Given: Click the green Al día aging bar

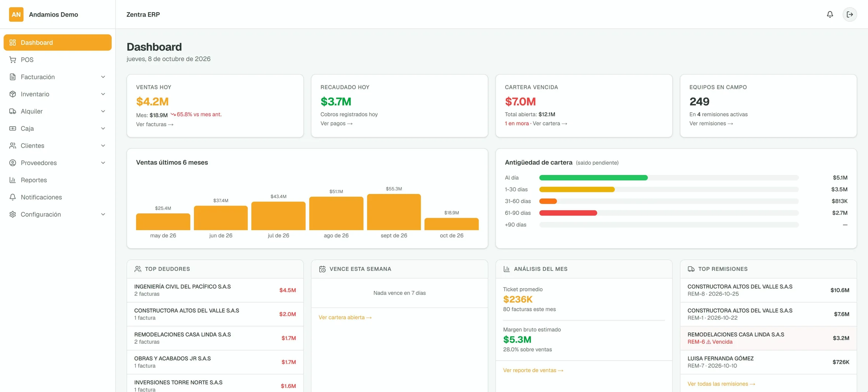Looking at the screenshot, I should click(x=593, y=178).
